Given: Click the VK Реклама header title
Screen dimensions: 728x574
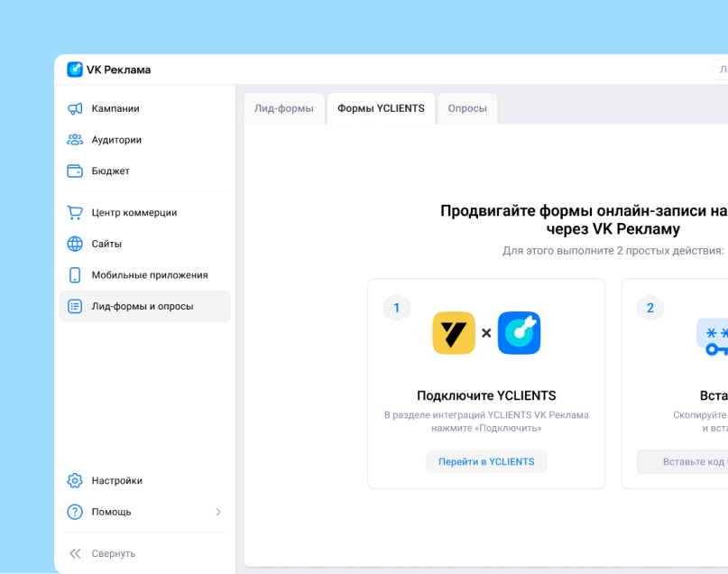Looking at the screenshot, I should pos(119,69).
